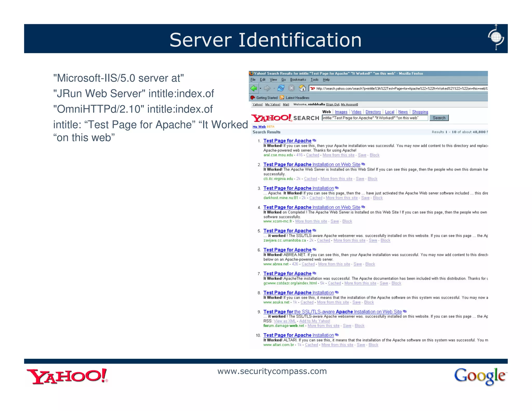Viewport: 532px width, 411px height.
Task: Click the Latest Headlines bookmark label
Action: click(x=297, y=98)
